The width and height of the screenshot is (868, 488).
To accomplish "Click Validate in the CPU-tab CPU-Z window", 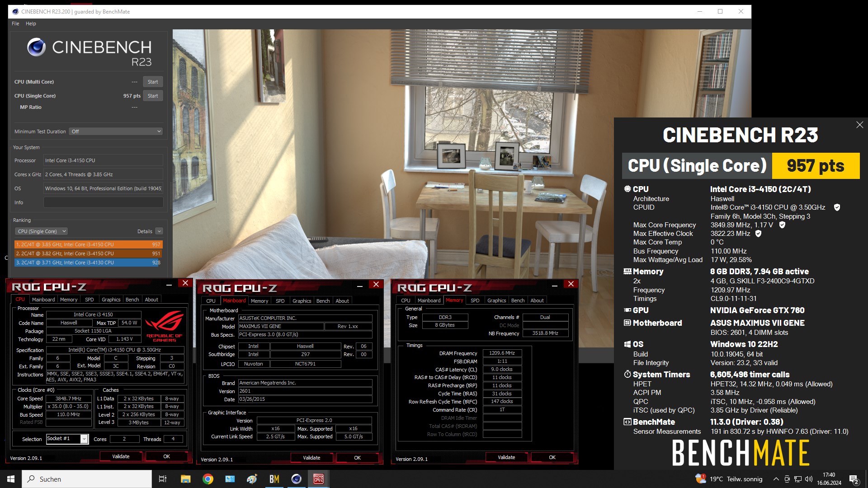I will [x=121, y=456].
